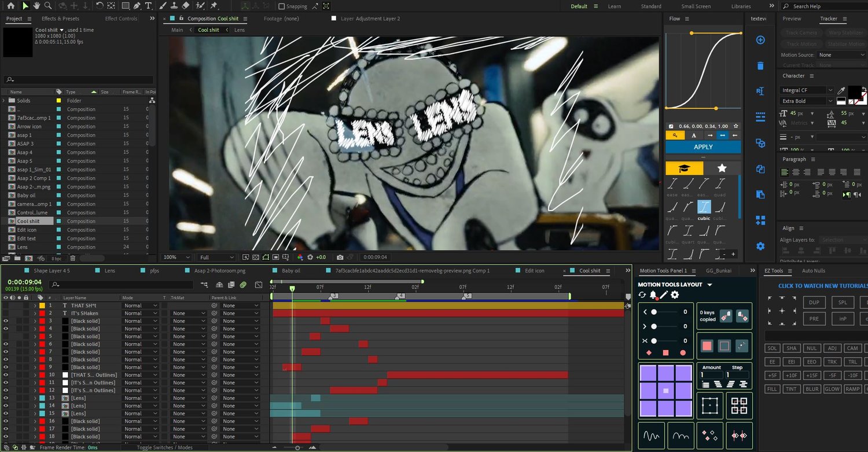Toggle visibility of layer 10 THAT S Outlines

point(6,375)
